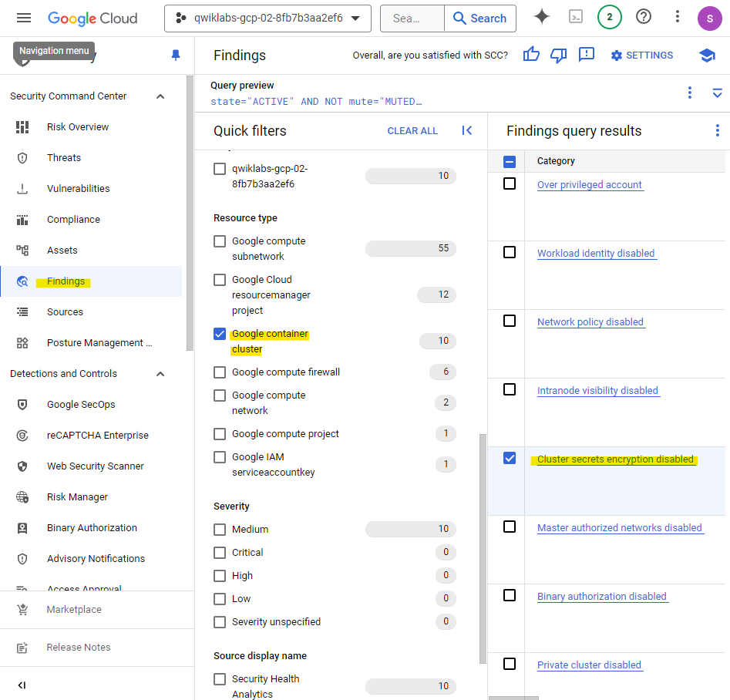Open the send feedback comment icon
This screenshot has width=730, height=700.
[x=587, y=55]
